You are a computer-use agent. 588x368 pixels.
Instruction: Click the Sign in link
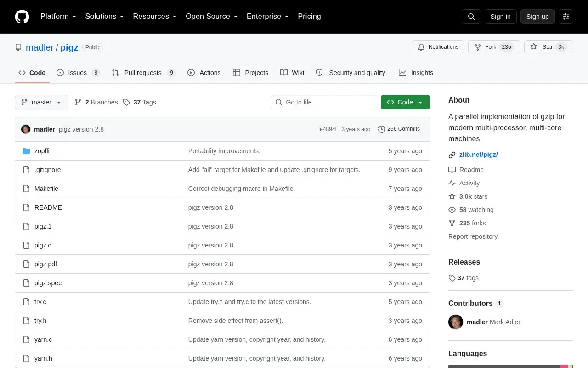pyautogui.click(x=501, y=17)
